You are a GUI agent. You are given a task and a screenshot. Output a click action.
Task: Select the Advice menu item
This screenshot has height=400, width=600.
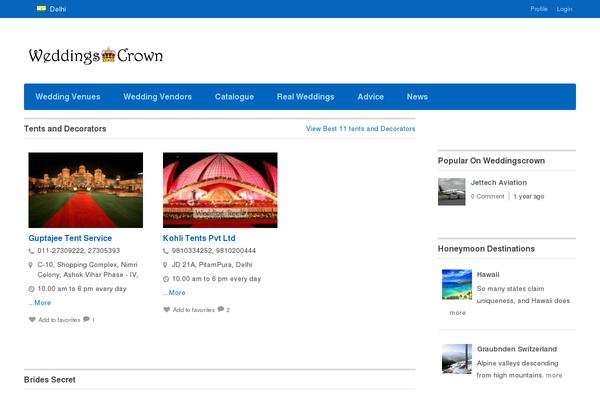click(370, 97)
